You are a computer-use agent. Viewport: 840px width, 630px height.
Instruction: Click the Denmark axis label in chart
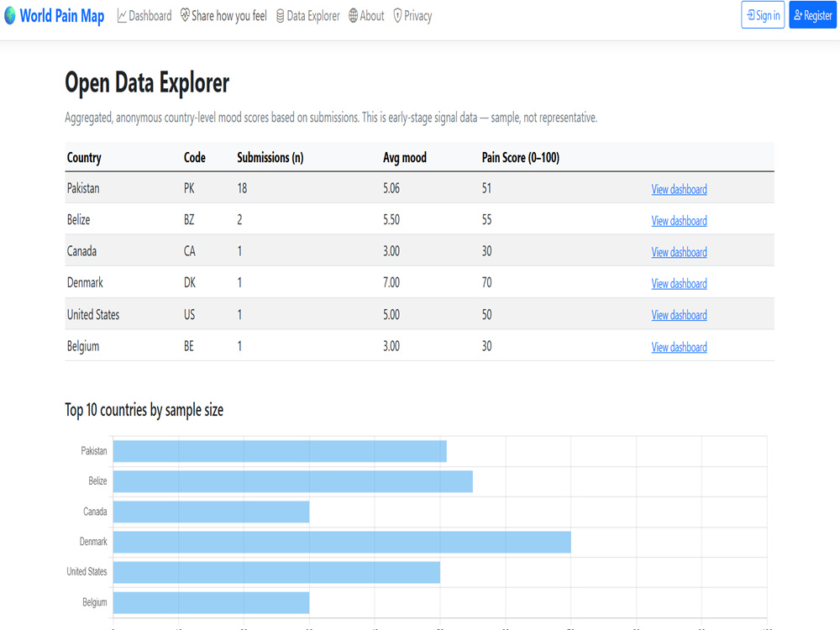coord(93,542)
